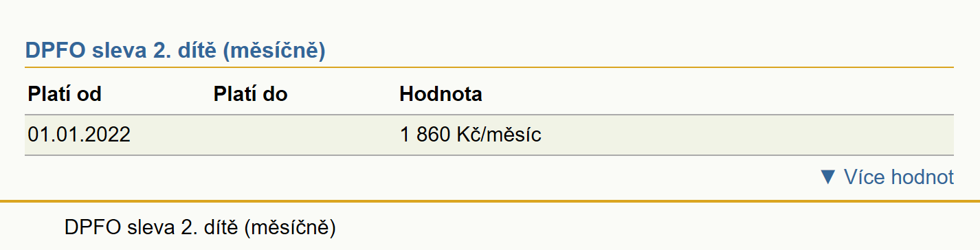Open the Více hodnot link text

tap(899, 177)
